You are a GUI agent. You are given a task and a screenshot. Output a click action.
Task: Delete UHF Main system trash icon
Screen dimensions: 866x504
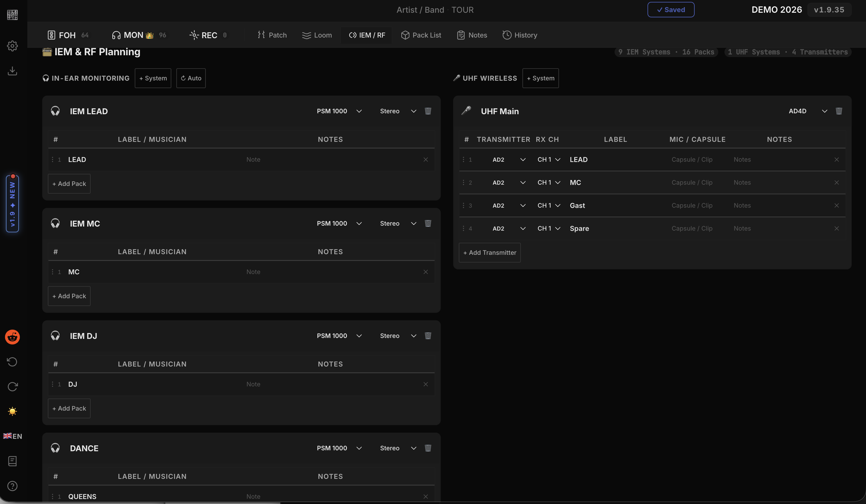839,111
